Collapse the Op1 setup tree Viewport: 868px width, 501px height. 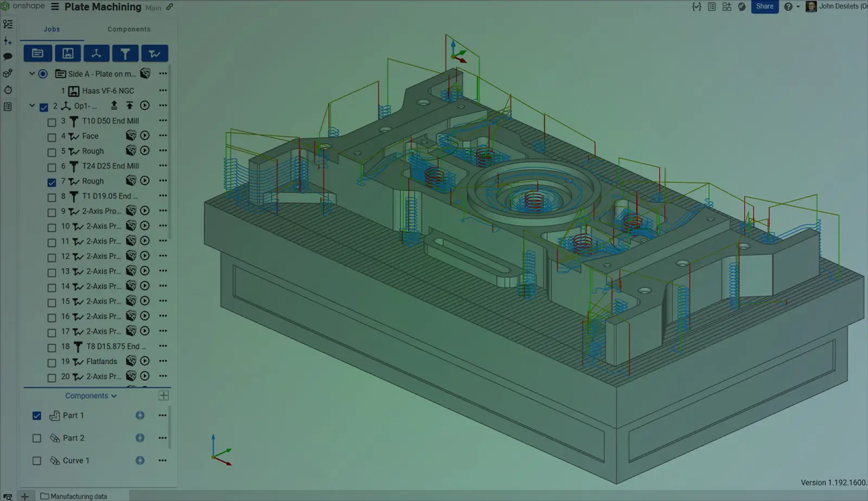click(x=32, y=106)
